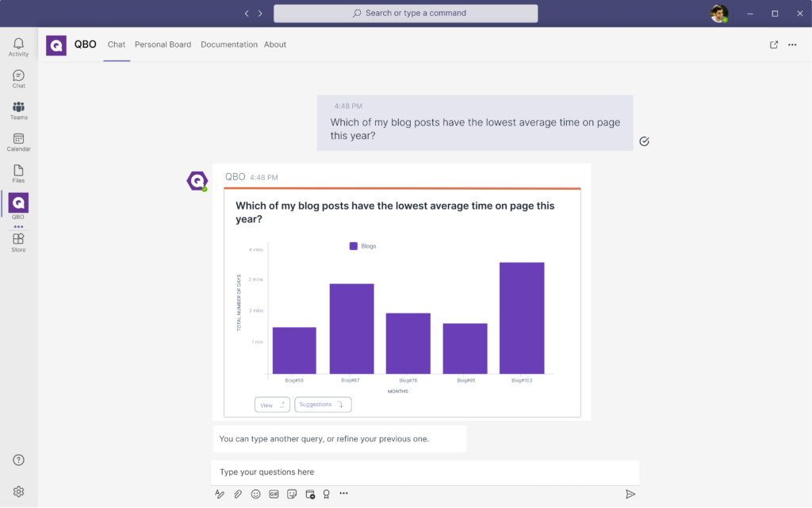Pop out the app in new window
The width and height of the screenshot is (812, 508).
774,44
